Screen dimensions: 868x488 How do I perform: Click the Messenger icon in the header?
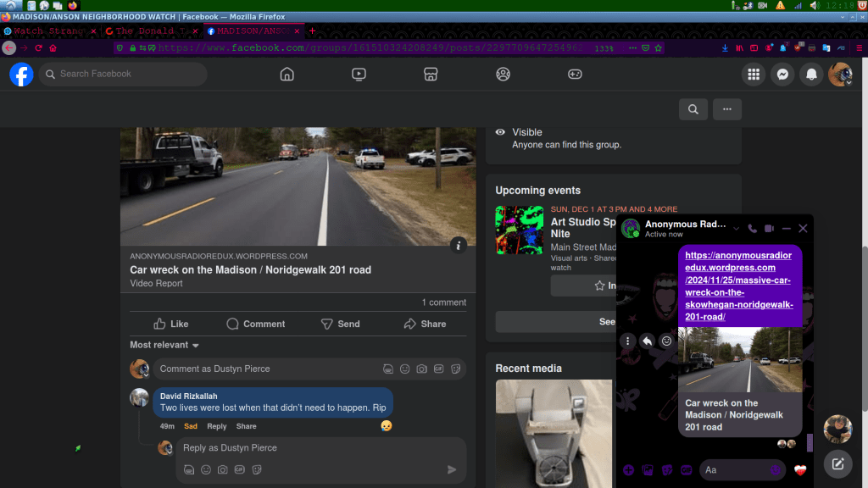(783, 75)
